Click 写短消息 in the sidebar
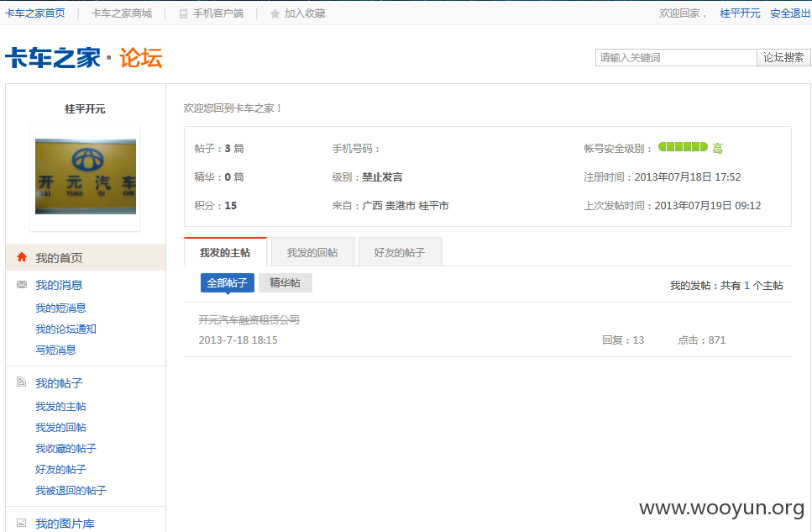 click(x=55, y=350)
